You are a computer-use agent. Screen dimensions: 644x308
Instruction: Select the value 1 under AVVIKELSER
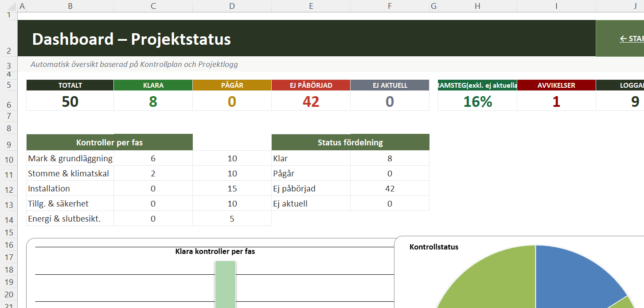pyautogui.click(x=556, y=101)
